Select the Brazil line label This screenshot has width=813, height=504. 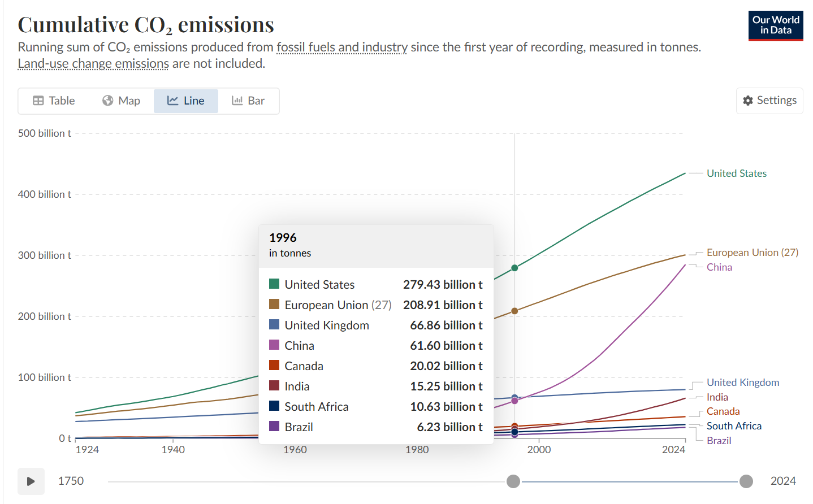(718, 441)
